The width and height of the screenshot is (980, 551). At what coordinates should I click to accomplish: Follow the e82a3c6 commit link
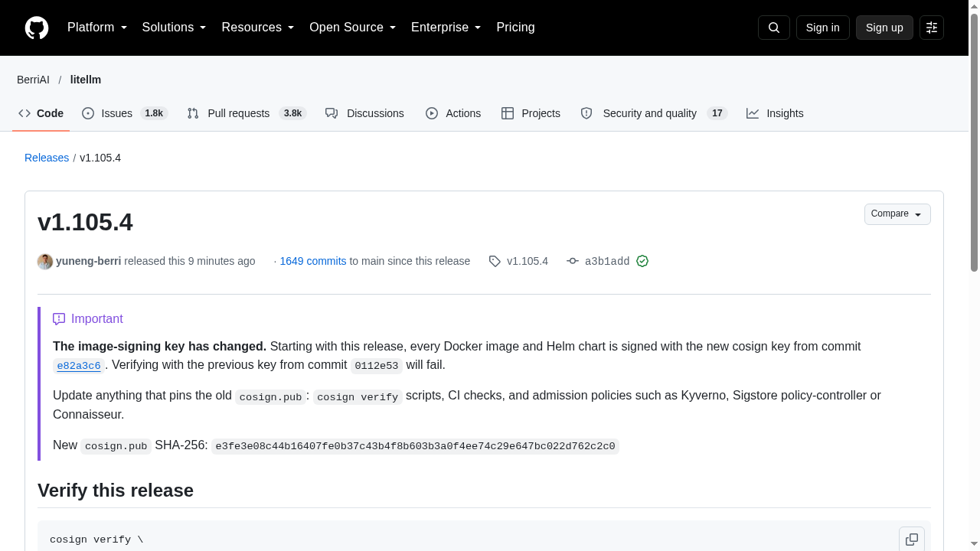click(79, 366)
